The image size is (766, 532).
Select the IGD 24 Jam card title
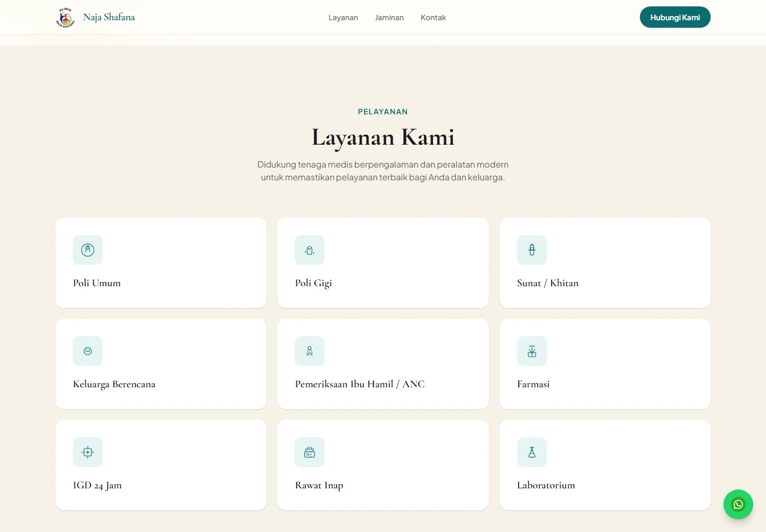(97, 485)
